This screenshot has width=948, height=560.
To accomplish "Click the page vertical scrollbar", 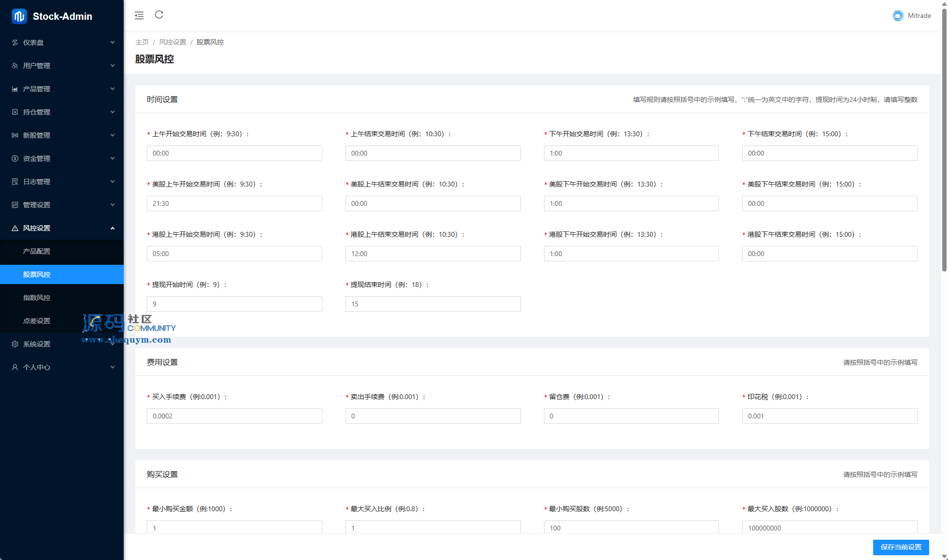I will tap(944, 140).
